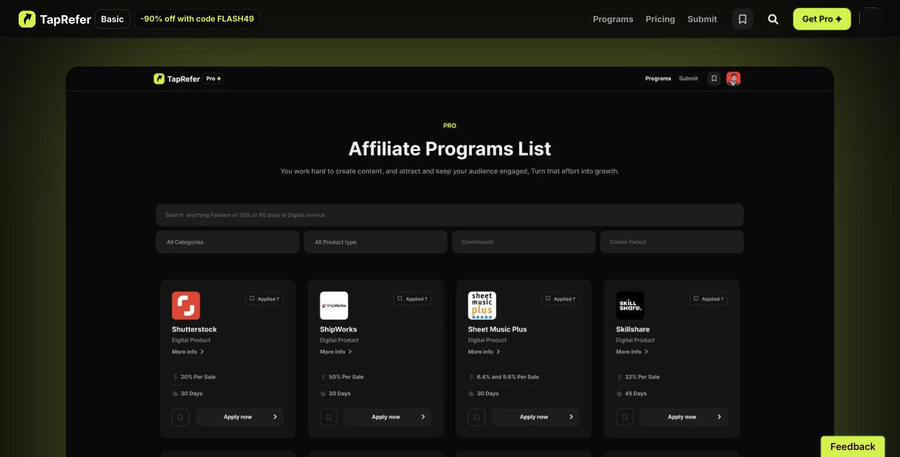Viewport: 900px width, 457px height.
Task: Click the TapRefer logo in the top bar
Action: click(55, 19)
